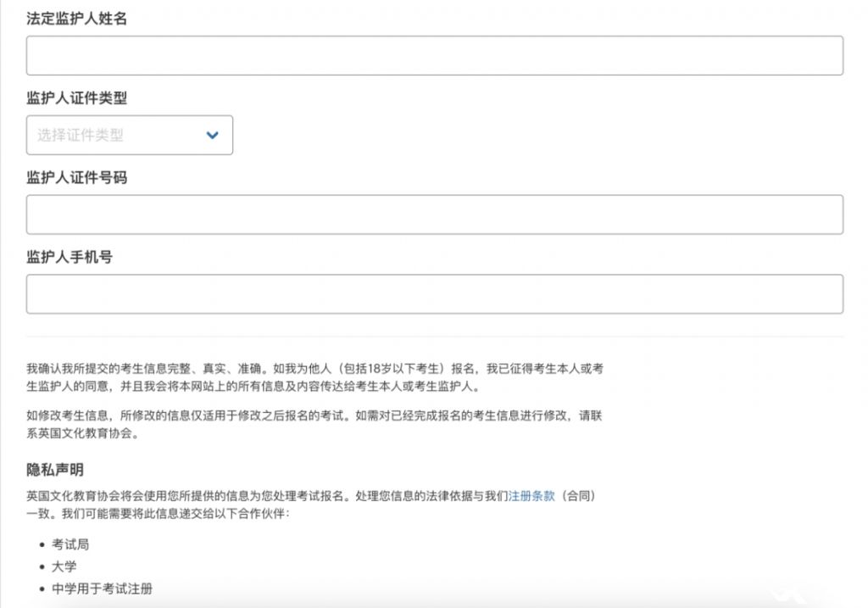868x608 pixels.
Task: Open the 注册条款 link
Action: coord(531,497)
